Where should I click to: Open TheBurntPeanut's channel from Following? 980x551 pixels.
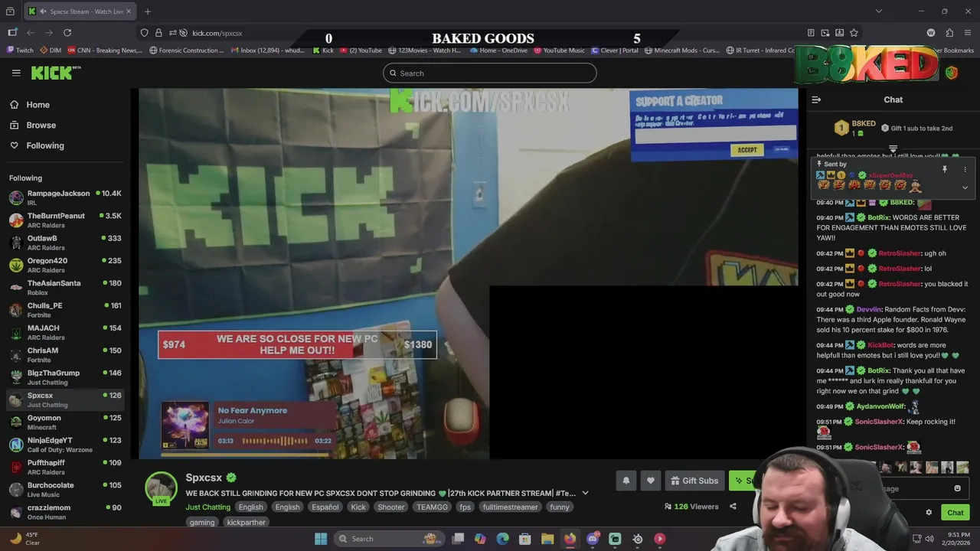(65, 220)
